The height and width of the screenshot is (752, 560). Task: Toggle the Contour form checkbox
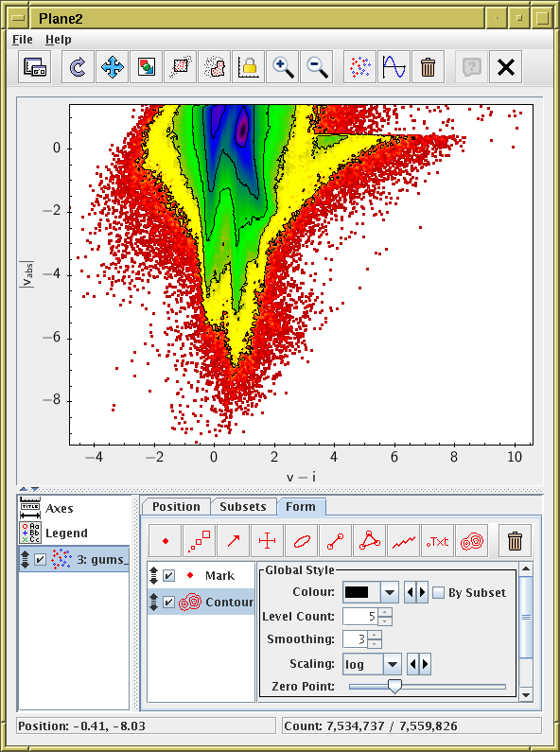168,602
